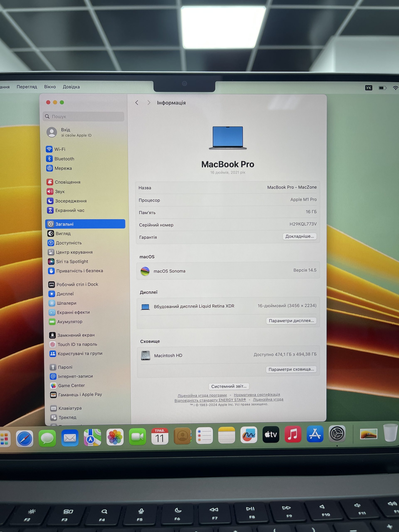Open Bluetooth settings in sidebar
This screenshot has height=532, width=399.
[60, 159]
